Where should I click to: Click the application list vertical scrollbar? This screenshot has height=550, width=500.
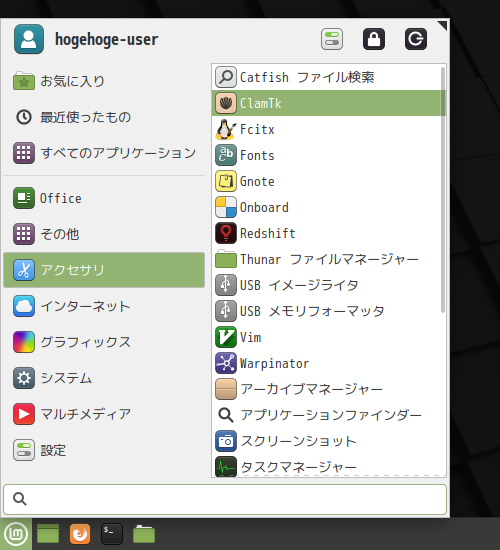click(x=443, y=190)
